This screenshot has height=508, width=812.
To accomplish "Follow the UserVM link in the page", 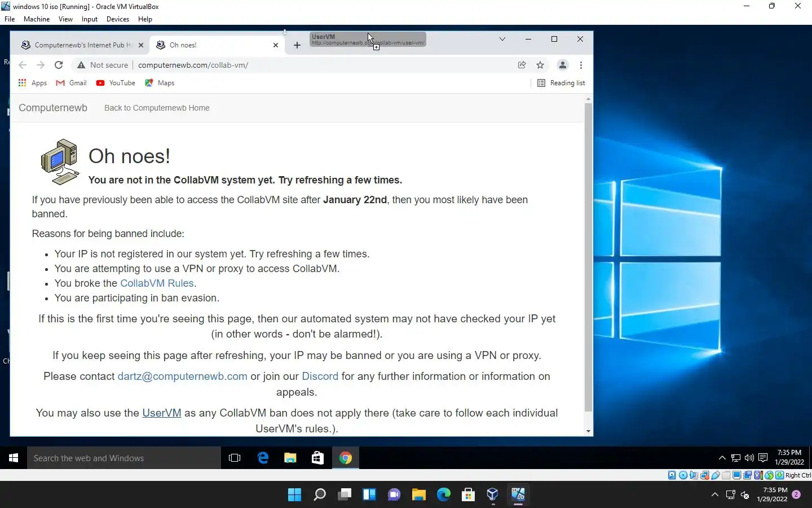I will pyautogui.click(x=162, y=413).
